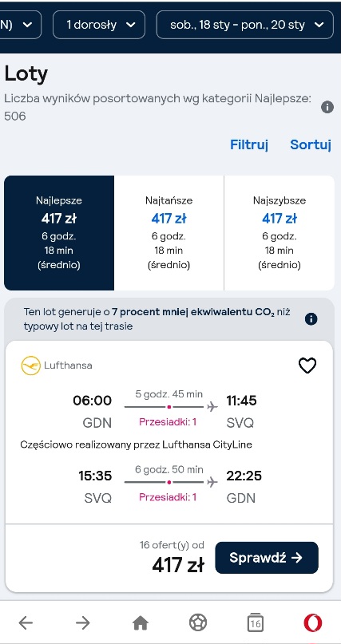
Task: Open the Filtruj link
Action: 249,144
